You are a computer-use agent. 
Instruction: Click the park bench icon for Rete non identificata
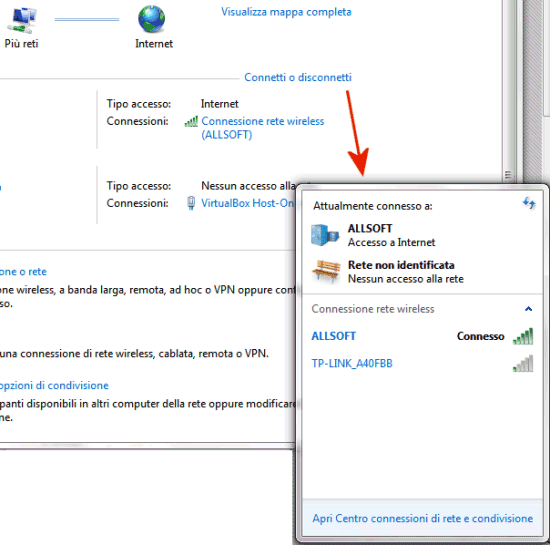(x=326, y=271)
